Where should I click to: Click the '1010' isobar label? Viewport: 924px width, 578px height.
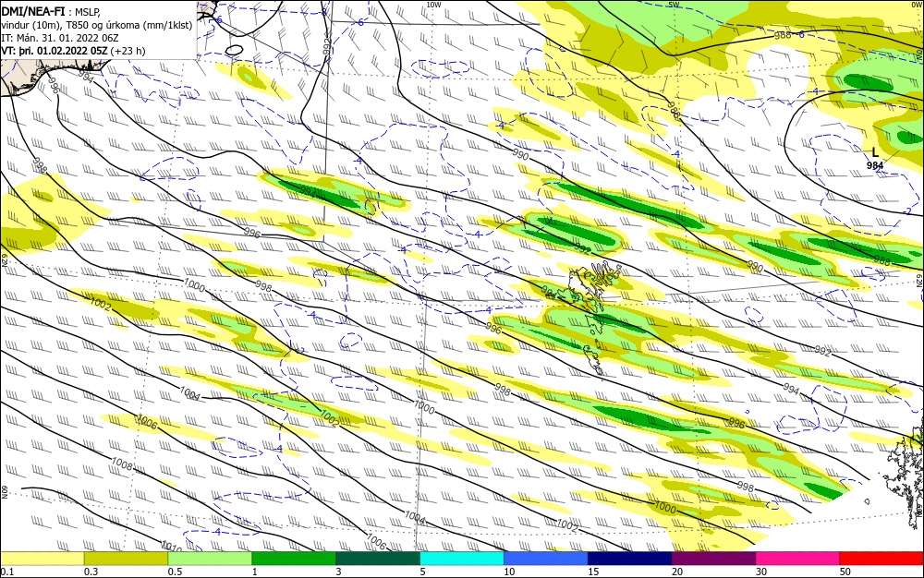pyautogui.click(x=171, y=547)
